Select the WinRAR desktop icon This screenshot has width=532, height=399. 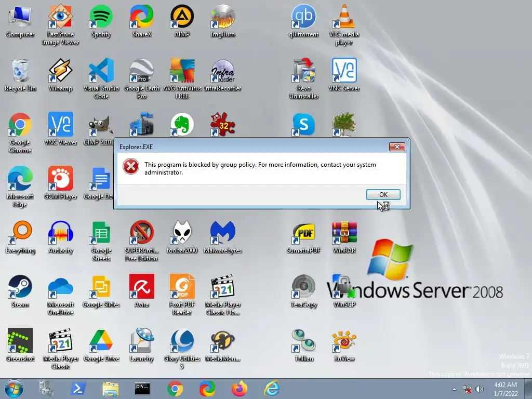coord(344,237)
